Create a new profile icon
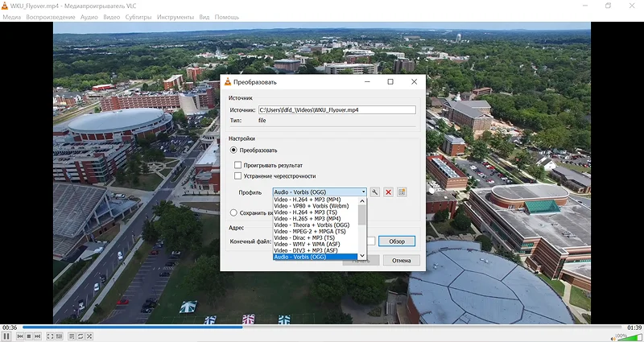This screenshot has width=644, height=342. point(402,192)
